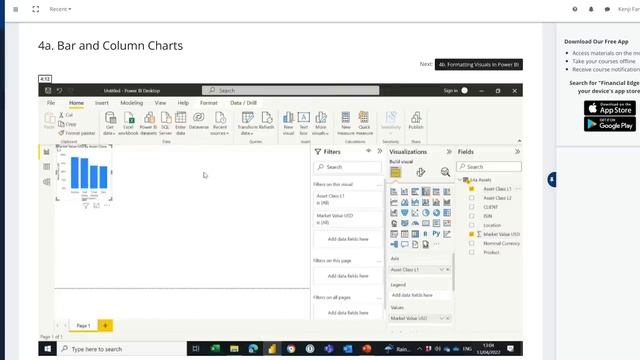Switch to the Modeling ribbon tab
This screenshot has height=360, width=640.
131,103
